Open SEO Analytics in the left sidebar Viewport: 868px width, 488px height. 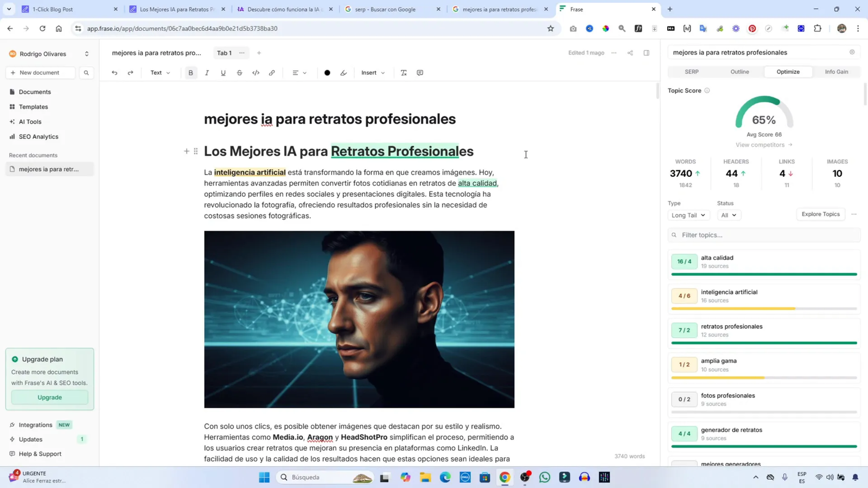point(38,136)
